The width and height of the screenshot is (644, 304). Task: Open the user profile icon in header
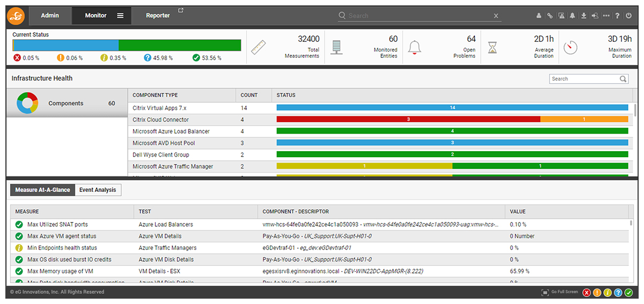pos(539,16)
